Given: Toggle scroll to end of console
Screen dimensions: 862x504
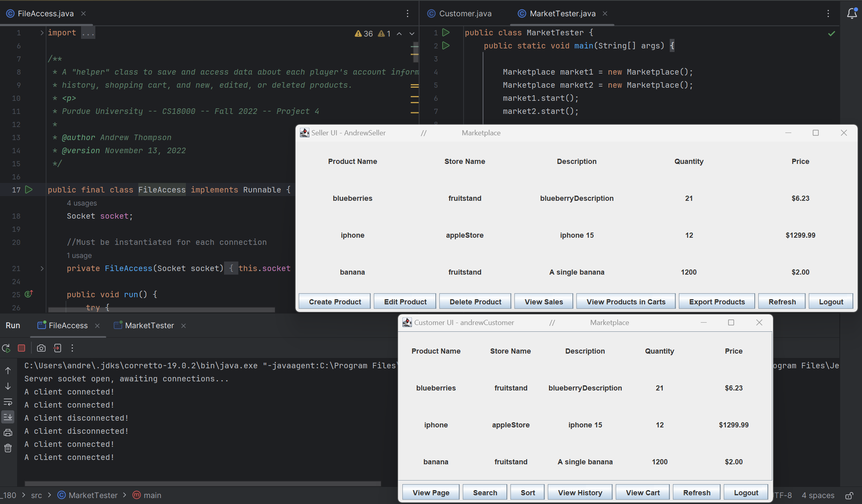Looking at the screenshot, I should [x=8, y=417].
